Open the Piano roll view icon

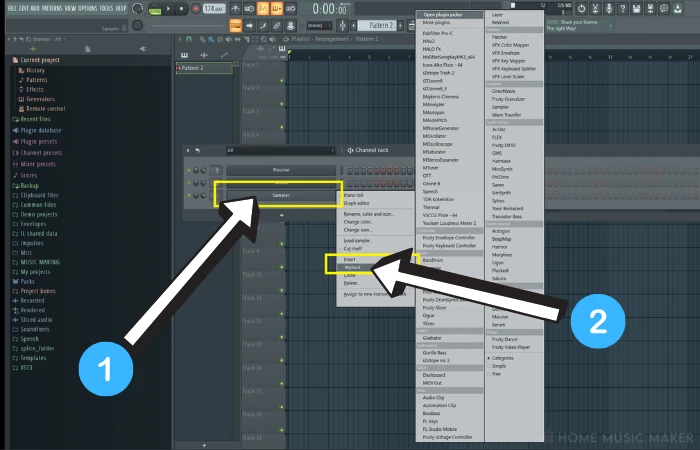pos(263,26)
